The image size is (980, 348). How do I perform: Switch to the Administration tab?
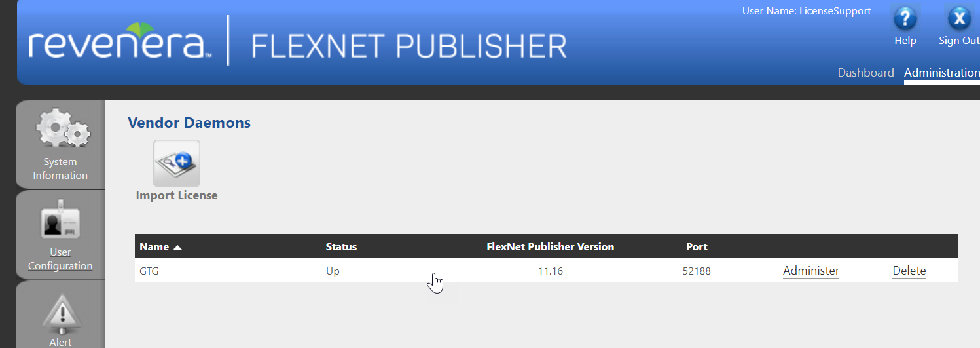(x=941, y=73)
